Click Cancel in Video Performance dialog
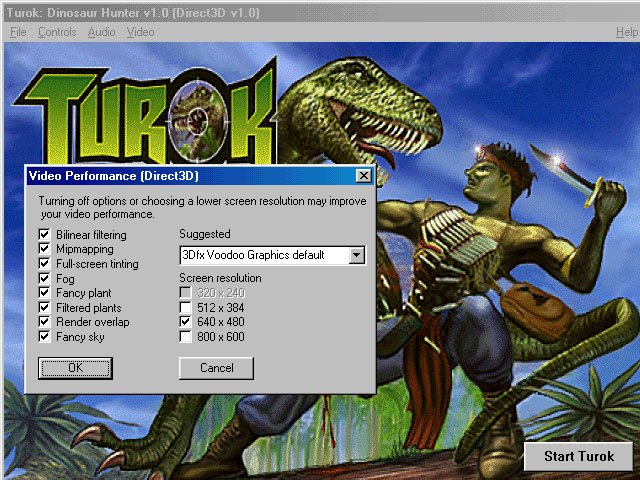The height and width of the screenshot is (480, 640). click(216, 368)
